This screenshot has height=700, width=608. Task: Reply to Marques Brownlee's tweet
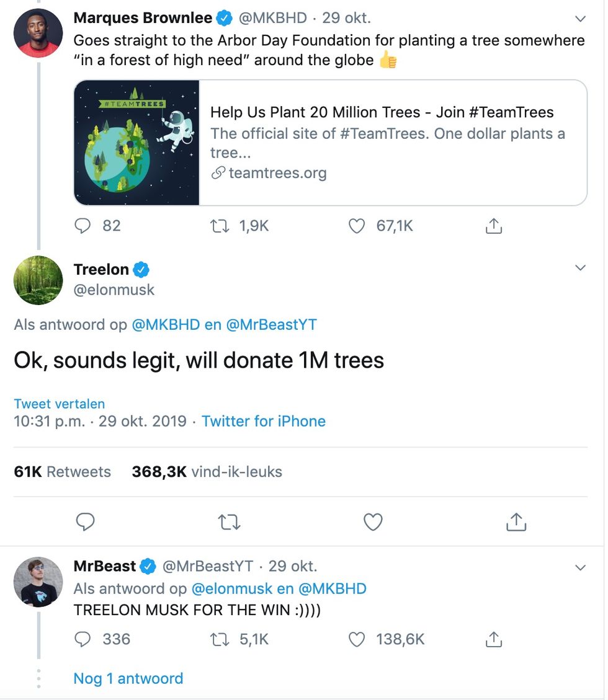click(x=83, y=226)
